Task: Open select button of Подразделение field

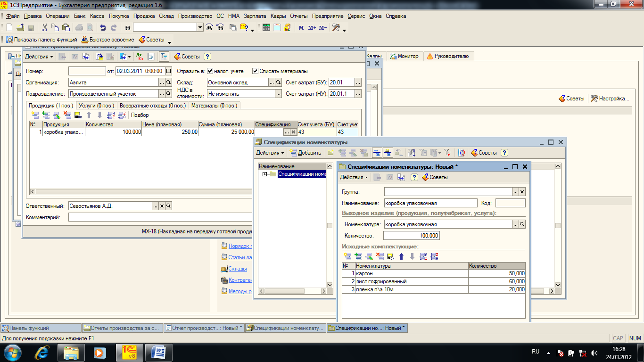Action: tap(162, 94)
